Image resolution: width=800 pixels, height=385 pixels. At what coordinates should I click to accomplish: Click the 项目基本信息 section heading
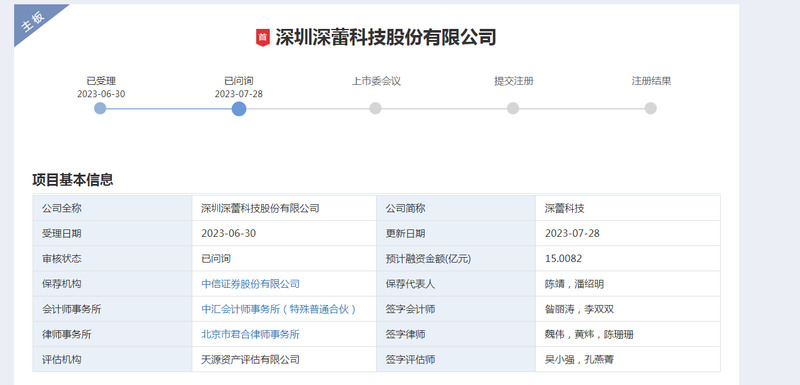pos(72,179)
